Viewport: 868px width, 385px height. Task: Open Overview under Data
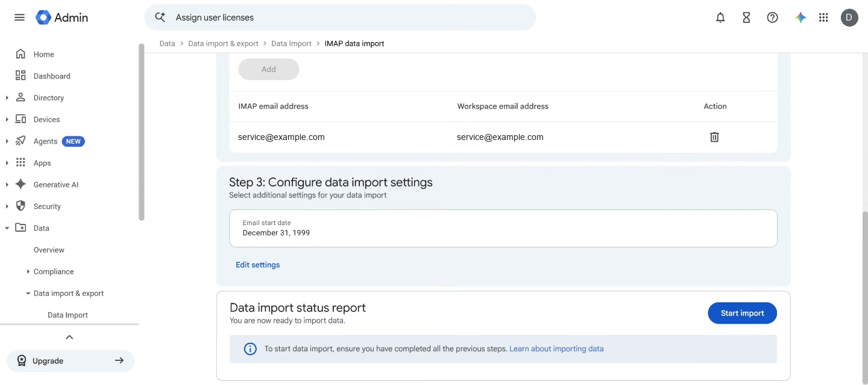point(49,250)
